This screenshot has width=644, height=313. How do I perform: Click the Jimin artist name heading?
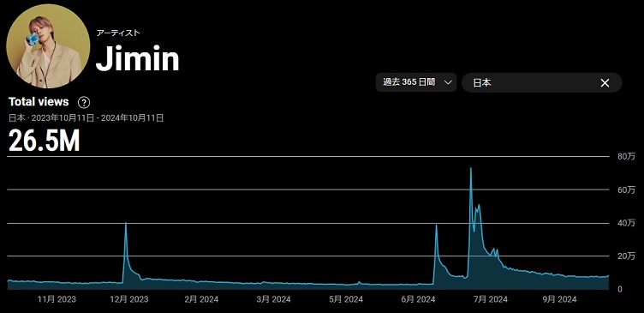click(138, 59)
